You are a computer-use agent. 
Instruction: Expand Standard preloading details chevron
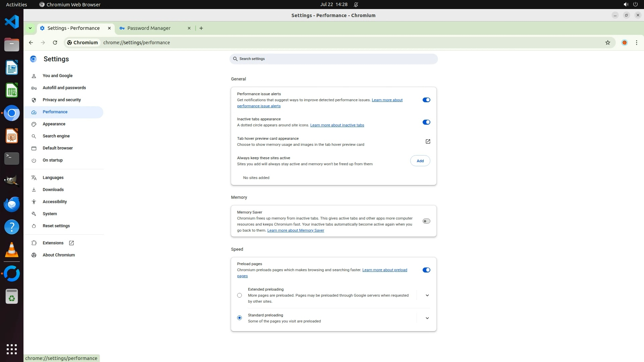point(427,318)
